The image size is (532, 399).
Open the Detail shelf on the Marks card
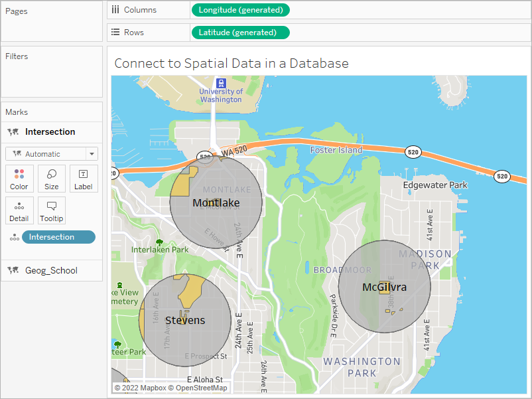point(19,210)
